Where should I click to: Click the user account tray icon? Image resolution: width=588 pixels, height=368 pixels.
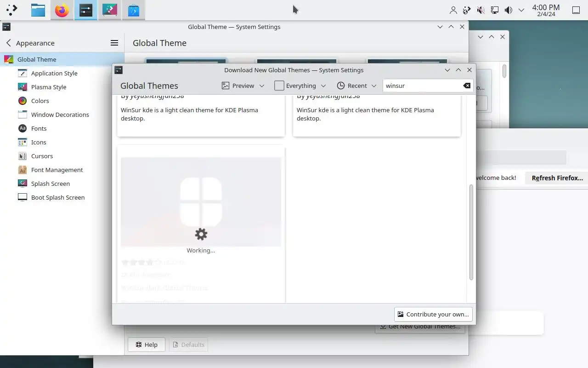pos(453,10)
